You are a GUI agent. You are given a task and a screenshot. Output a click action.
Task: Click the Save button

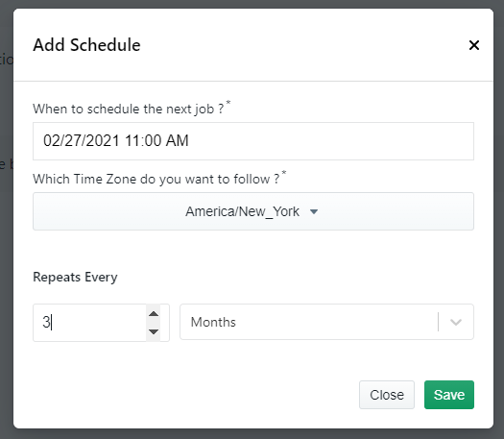(x=449, y=395)
